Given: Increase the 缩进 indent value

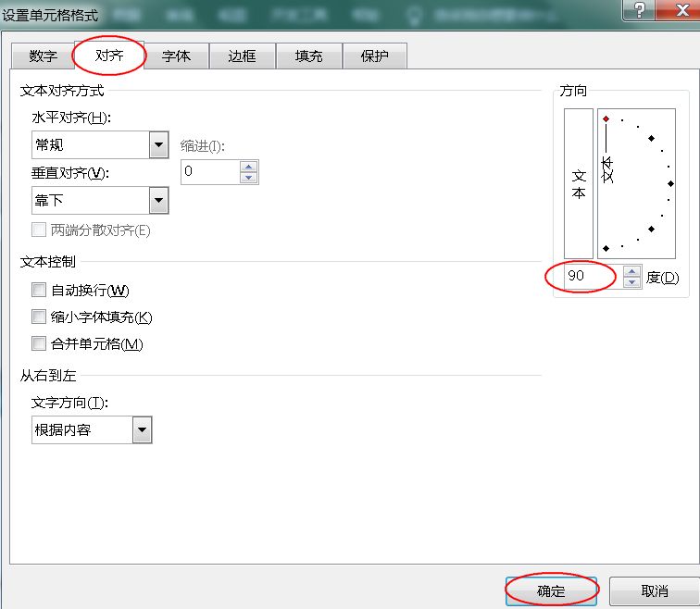Looking at the screenshot, I should [x=249, y=167].
